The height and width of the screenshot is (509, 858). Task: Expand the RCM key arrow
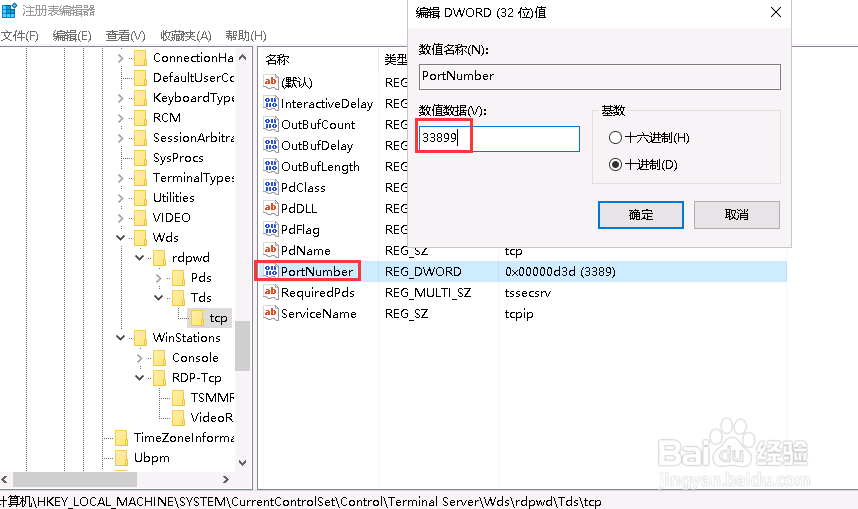point(120,118)
